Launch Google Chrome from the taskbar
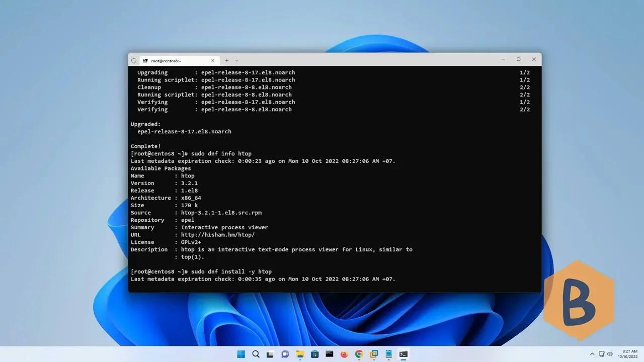 [359, 354]
